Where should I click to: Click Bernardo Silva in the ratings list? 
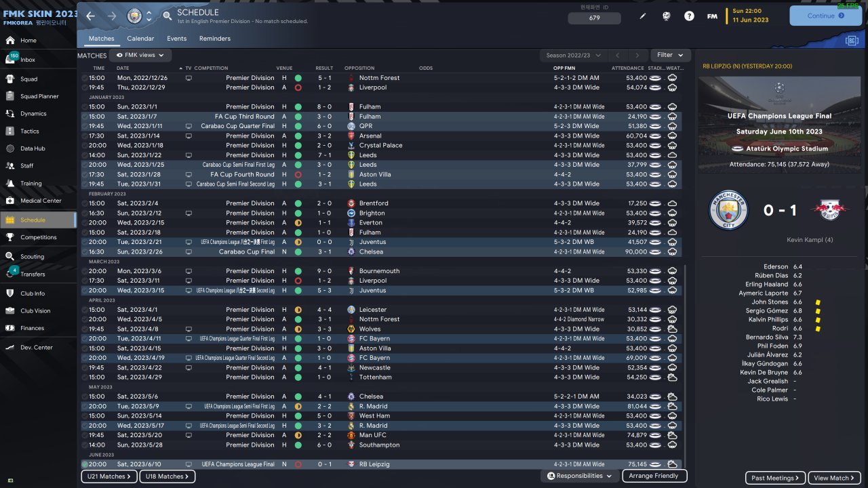[x=767, y=338]
